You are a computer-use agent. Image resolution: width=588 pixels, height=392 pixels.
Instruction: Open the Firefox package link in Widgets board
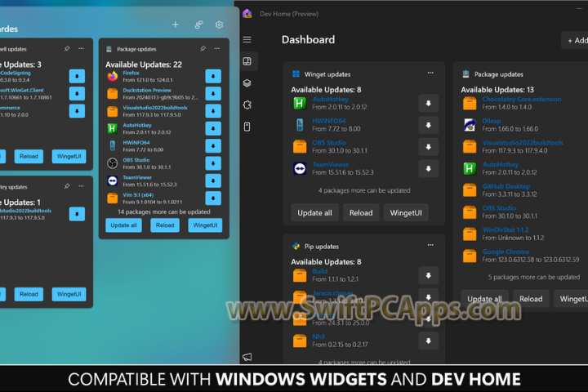click(x=131, y=73)
